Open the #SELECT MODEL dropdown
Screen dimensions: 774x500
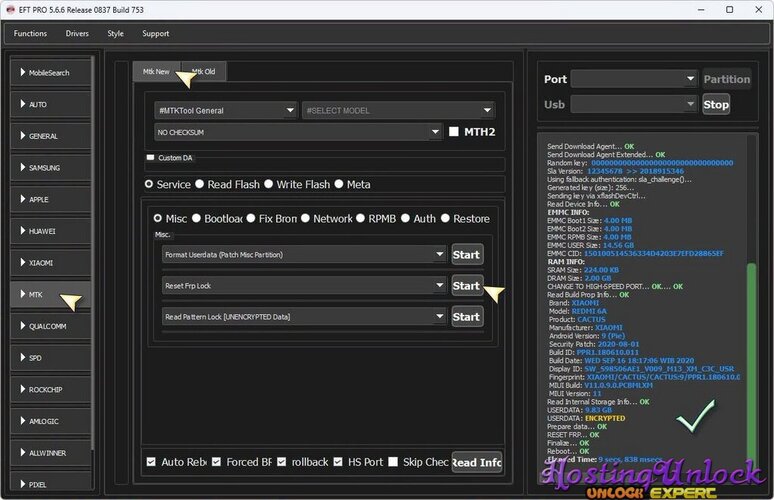[398, 110]
